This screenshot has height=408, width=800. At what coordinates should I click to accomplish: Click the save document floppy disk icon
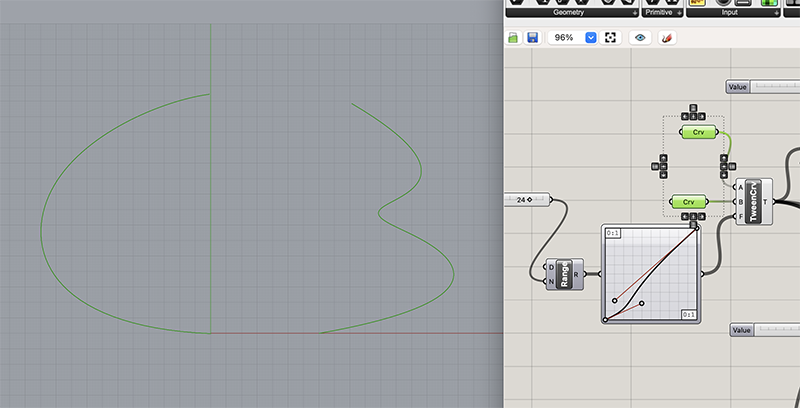[x=532, y=37]
